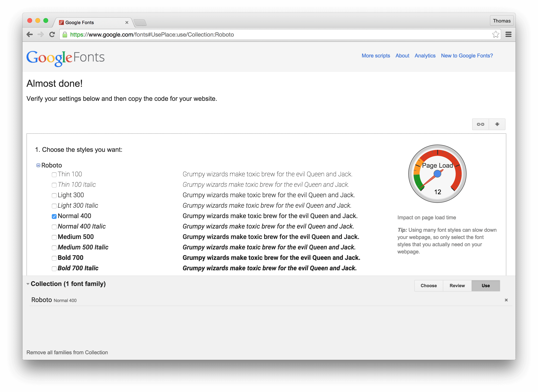
Task: Click the Medium 500 sample sentence
Action: point(271,237)
